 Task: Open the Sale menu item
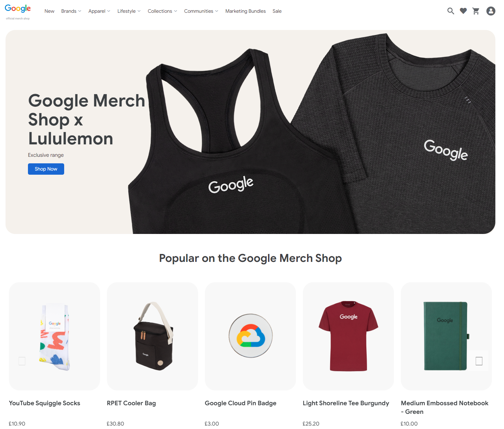(x=277, y=11)
